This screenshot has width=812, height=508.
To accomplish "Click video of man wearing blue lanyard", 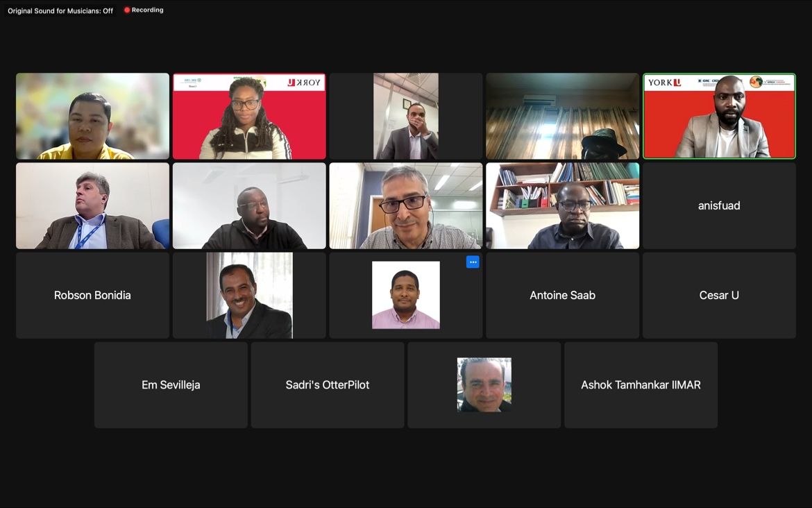I will click(x=93, y=205).
